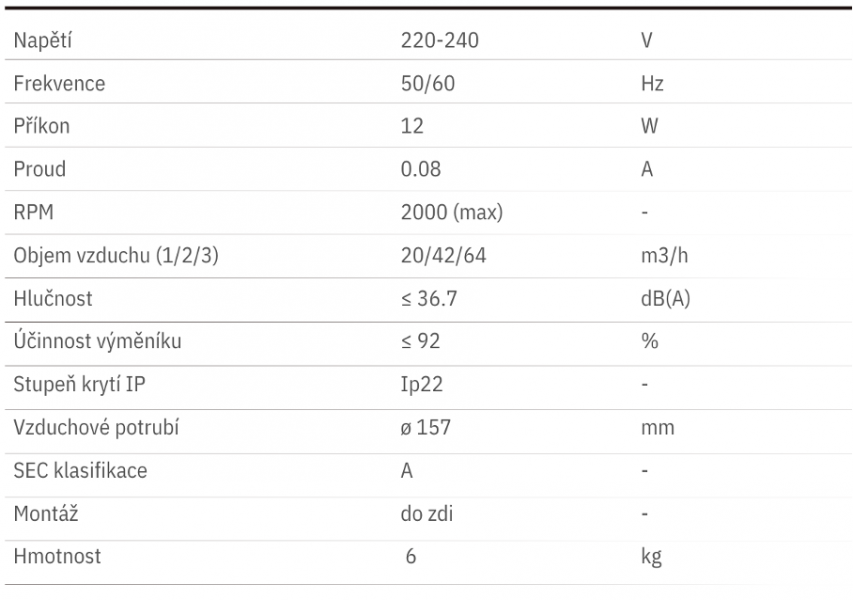
Task: Select the 0.08 Proud value
Action: [x=421, y=169]
